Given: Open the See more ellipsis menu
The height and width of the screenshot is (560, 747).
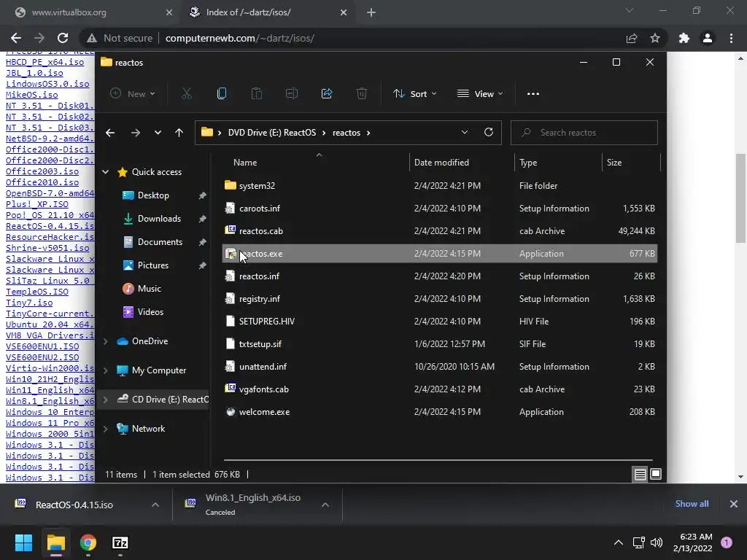Looking at the screenshot, I should [x=533, y=94].
